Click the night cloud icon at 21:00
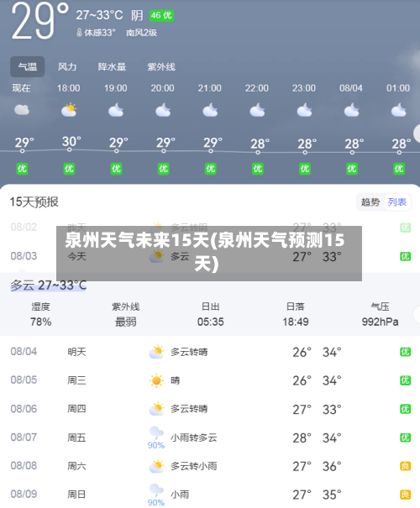 pos(210,109)
